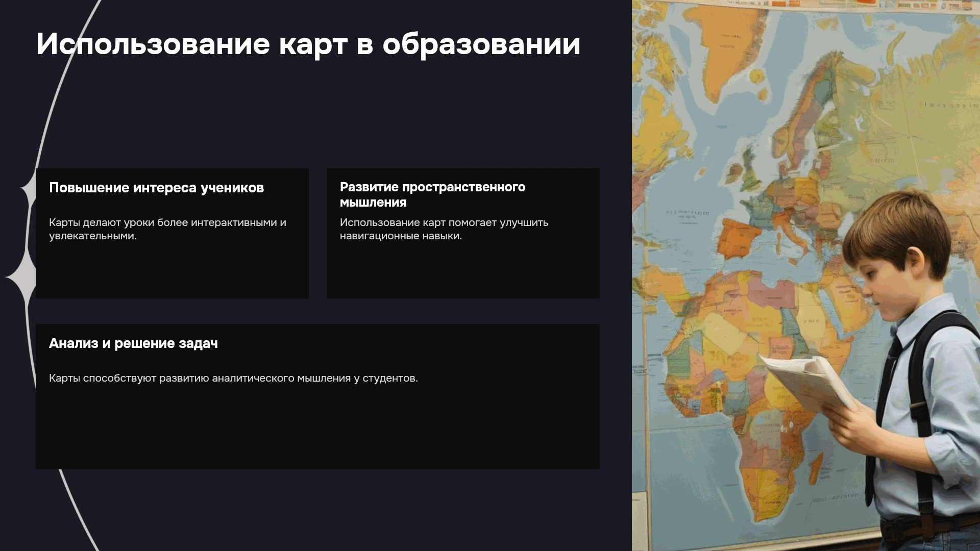Viewport: 980px width, 551px height.
Task: Click the slide title 'Использование карт в образовании'
Action: pos(308,44)
